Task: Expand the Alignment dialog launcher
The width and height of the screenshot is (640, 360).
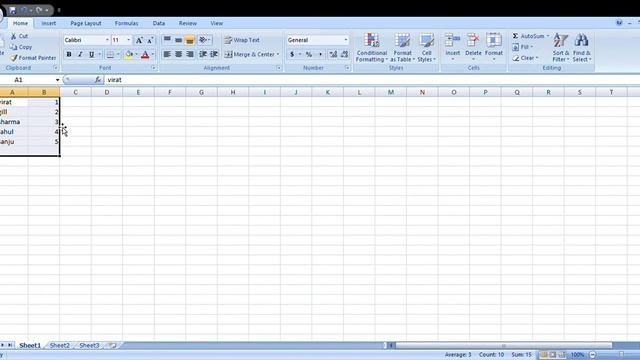Action: pyautogui.click(x=279, y=68)
